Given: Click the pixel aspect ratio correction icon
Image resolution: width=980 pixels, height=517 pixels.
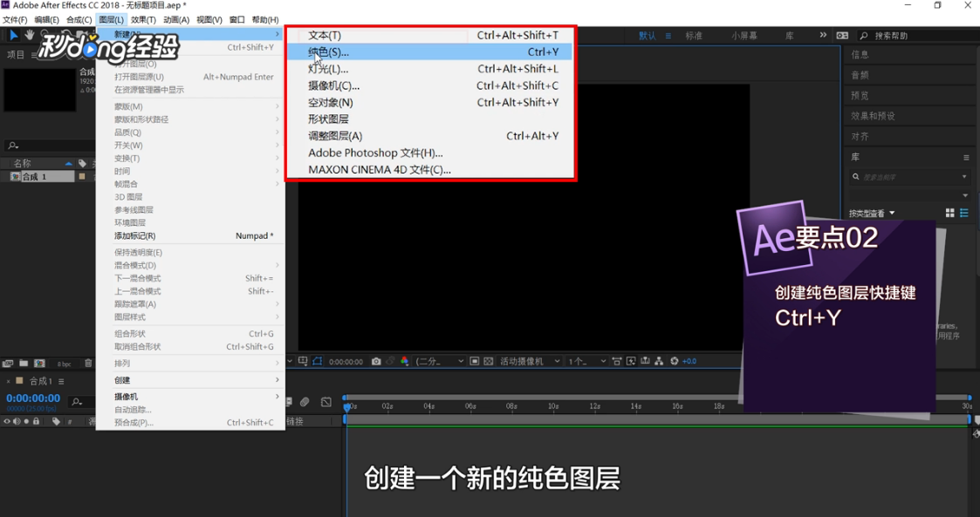Looking at the screenshot, I should pyautogui.click(x=617, y=362).
